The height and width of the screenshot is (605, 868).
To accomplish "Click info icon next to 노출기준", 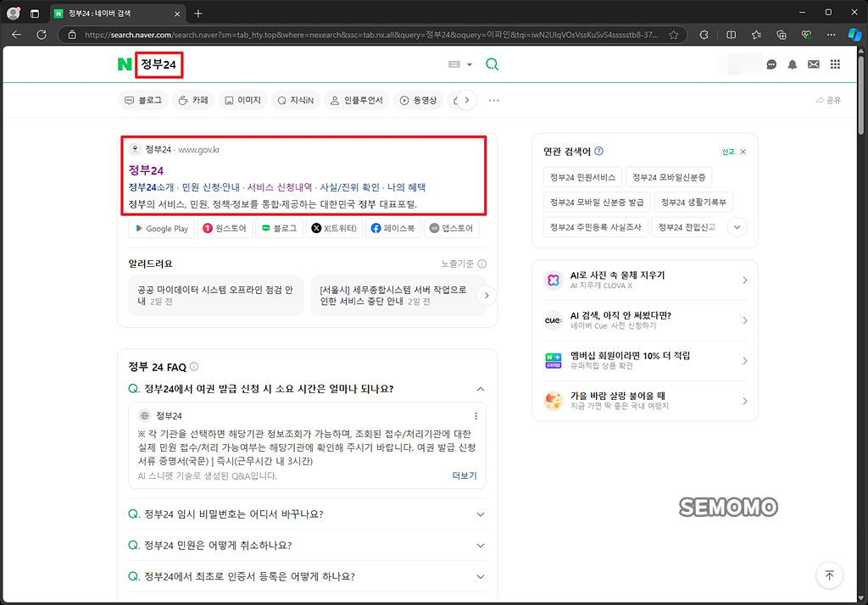I will click(x=482, y=264).
